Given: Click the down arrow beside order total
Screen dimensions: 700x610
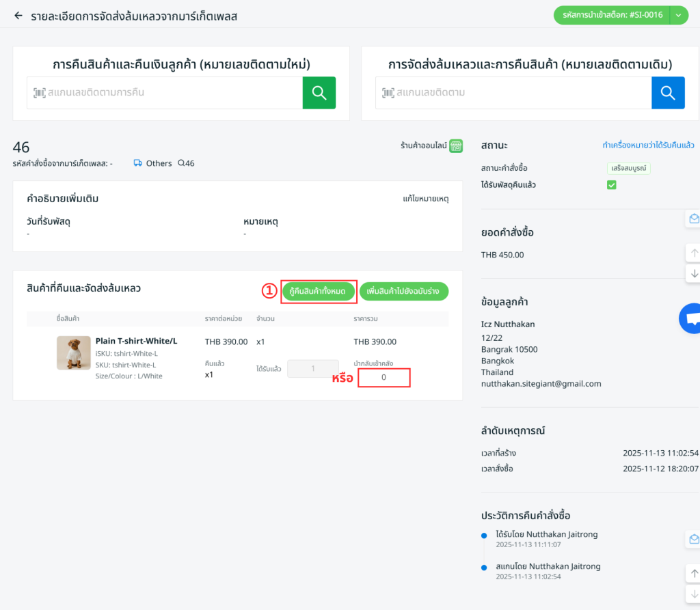Looking at the screenshot, I should pyautogui.click(x=694, y=273).
